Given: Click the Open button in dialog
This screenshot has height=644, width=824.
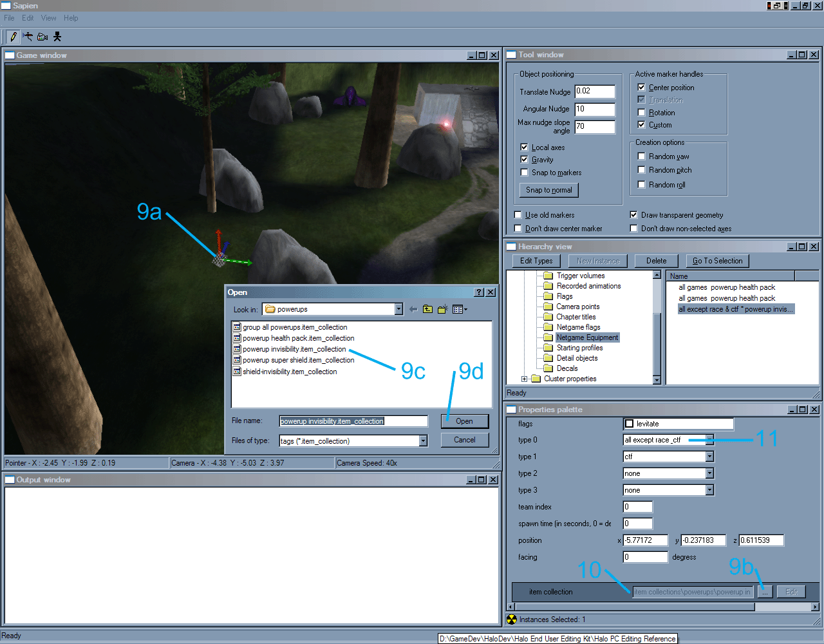Looking at the screenshot, I should pyautogui.click(x=465, y=421).
